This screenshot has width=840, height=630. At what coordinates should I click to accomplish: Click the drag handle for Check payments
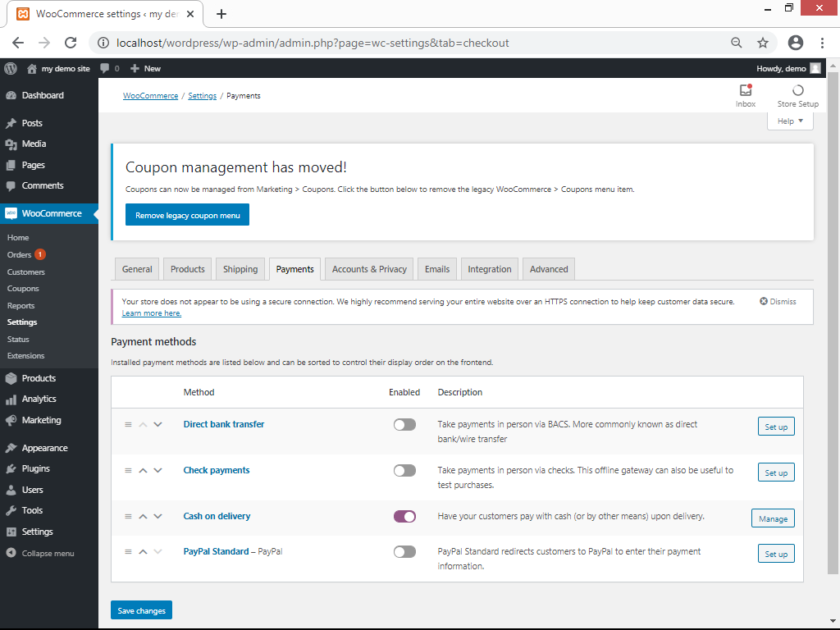pos(128,470)
